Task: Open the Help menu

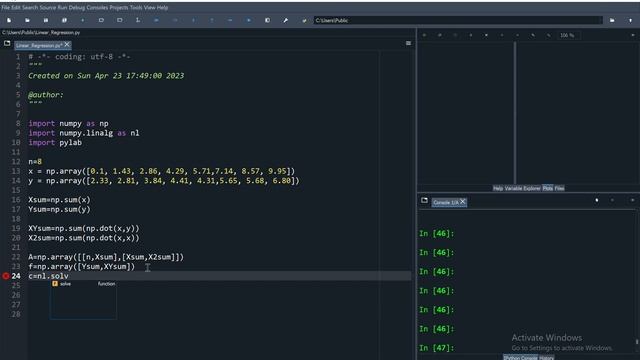Action: click(x=162, y=7)
